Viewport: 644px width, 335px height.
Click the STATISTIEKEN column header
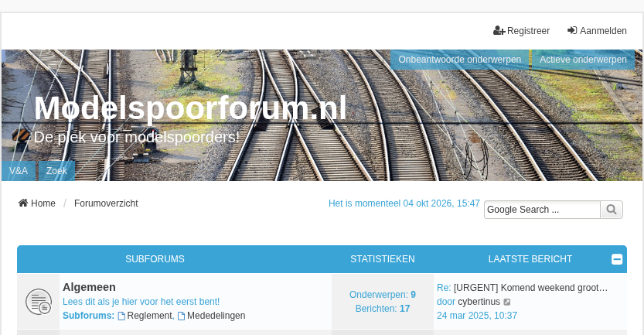[383, 259]
